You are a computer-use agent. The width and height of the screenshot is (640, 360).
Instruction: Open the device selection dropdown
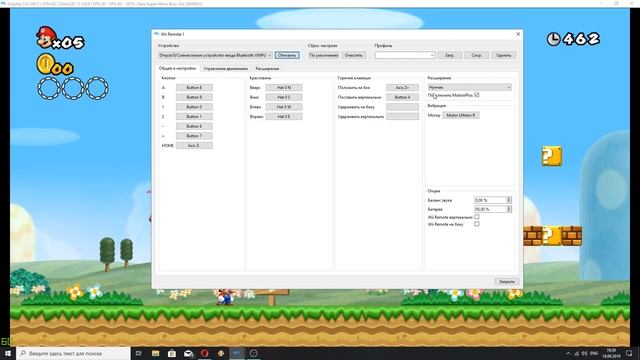pos(215,55)
